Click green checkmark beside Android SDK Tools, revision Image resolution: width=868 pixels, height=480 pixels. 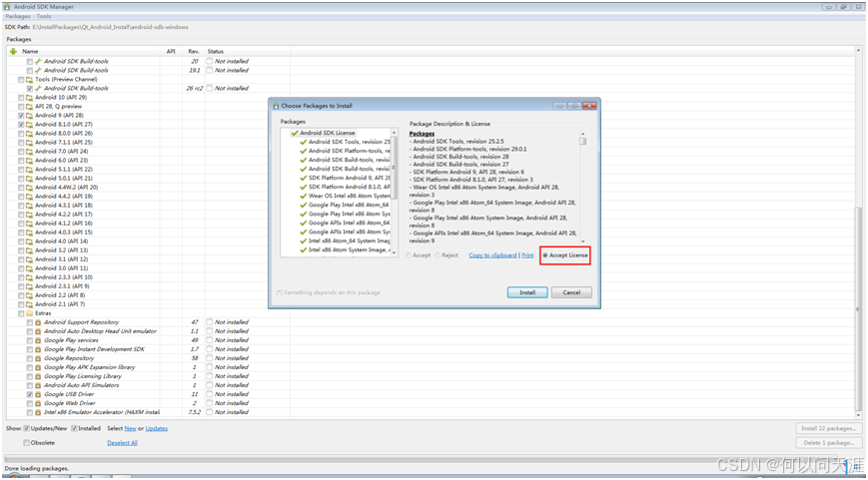coord(303,142)
